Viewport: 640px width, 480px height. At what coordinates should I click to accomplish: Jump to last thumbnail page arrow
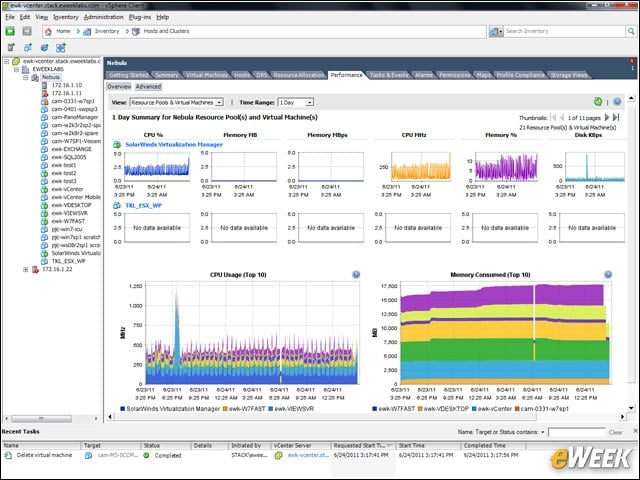(616, 118)
